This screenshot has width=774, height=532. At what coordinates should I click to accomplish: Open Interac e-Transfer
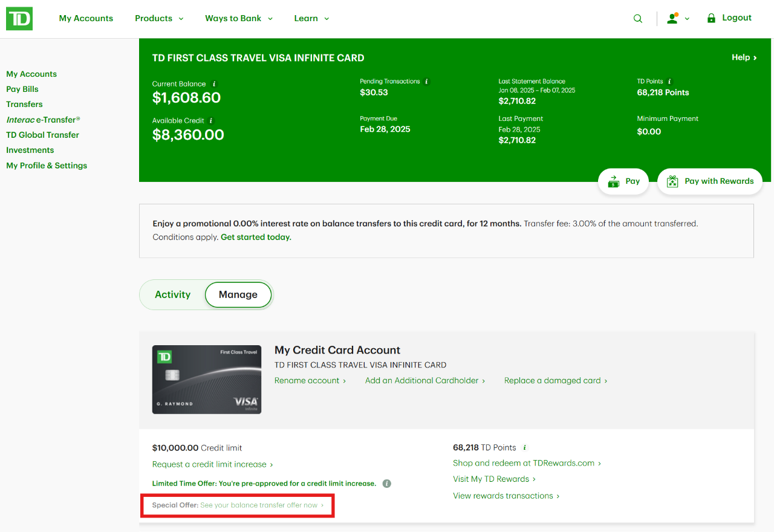pyautogui.click(x=43, y=120)
